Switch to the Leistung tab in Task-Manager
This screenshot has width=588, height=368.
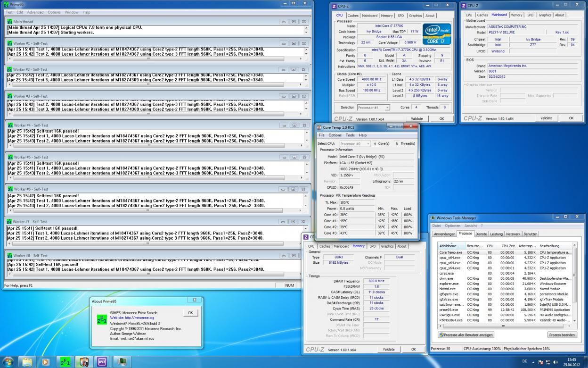click(x=496, y=234)
